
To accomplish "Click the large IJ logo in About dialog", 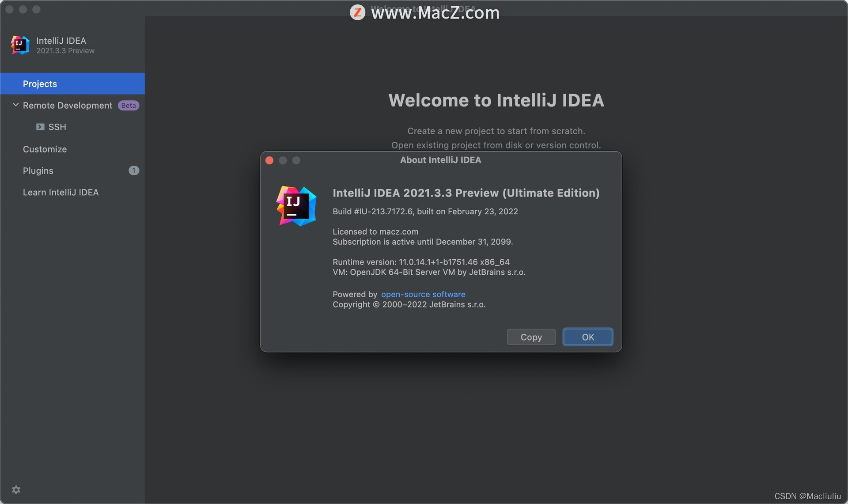I will tap(296, 206).
